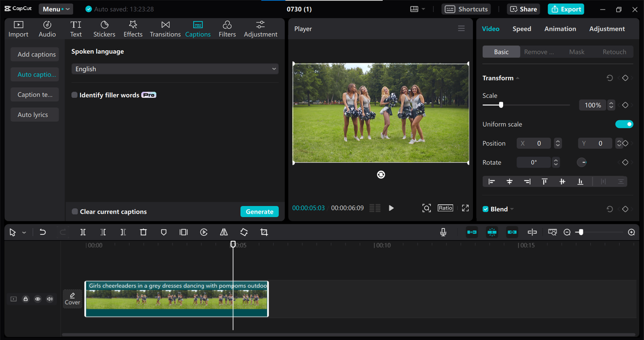The image size is (644, 340).
Task: Check Clear current captions
Action: 75,212
